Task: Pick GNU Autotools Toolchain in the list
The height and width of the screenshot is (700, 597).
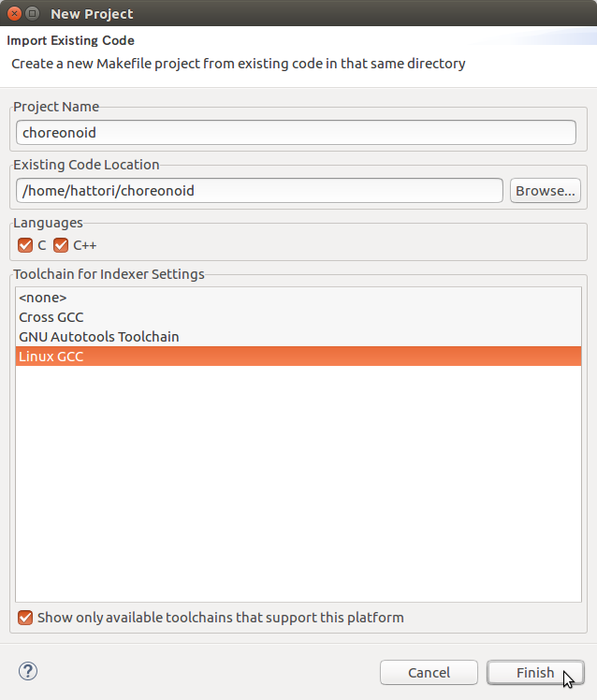Action: coord(99,337)
